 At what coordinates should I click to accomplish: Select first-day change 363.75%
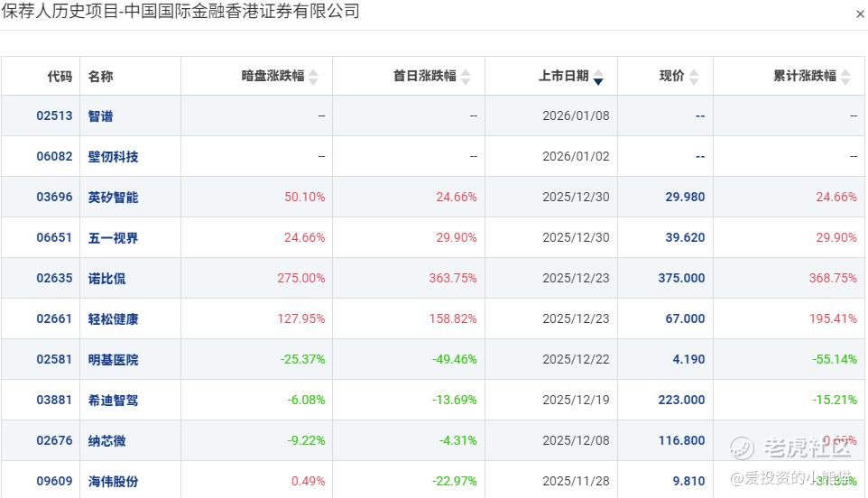(x=453, y=278)
